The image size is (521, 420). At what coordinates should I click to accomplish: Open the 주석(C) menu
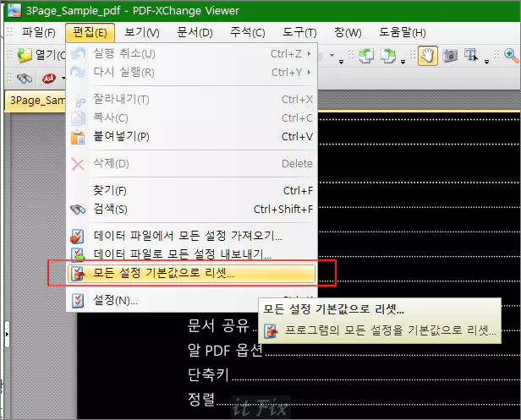point(248,33)
